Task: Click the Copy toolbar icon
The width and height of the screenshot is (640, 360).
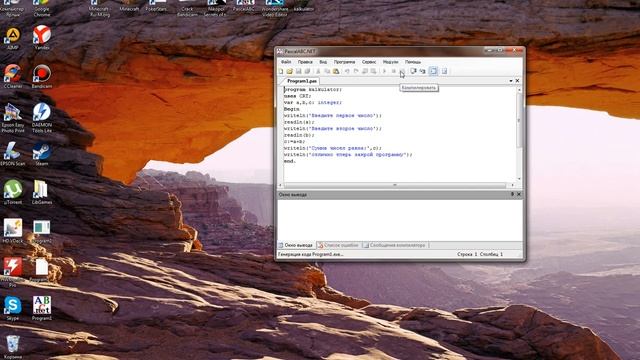Action: click(x=327, y=71)
